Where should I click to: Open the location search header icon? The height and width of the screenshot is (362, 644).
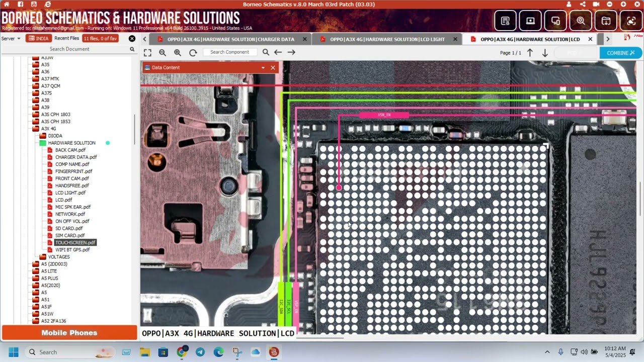coord(581,21)
